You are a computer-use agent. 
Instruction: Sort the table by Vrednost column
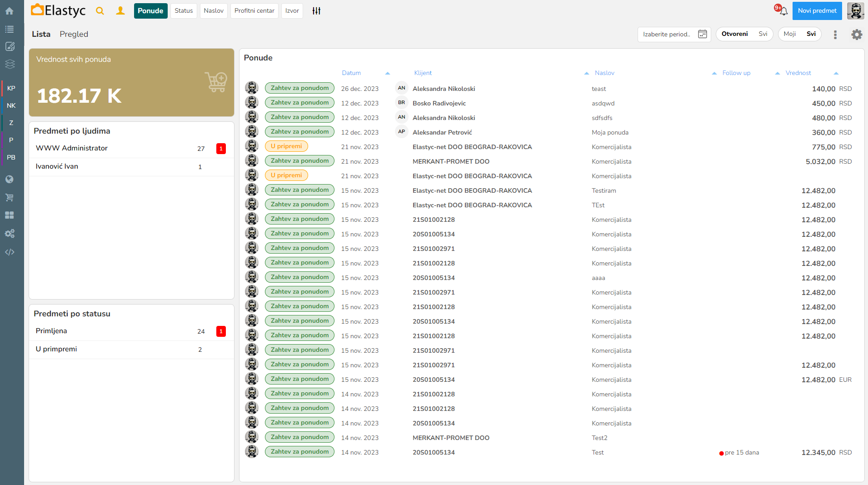pos(798,73)
